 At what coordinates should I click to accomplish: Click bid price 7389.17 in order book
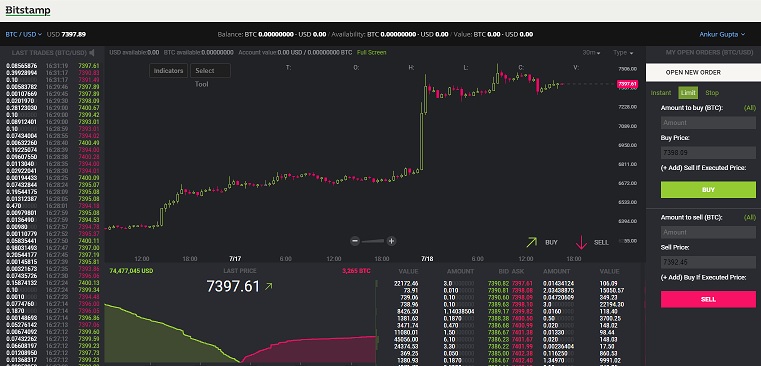(498, 312)
